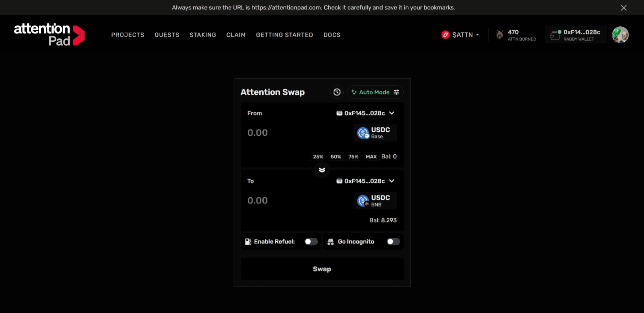Click the Auto Mode sparkle icon
This screenshot has width=644, height=313.
click(x=354, y=93)
